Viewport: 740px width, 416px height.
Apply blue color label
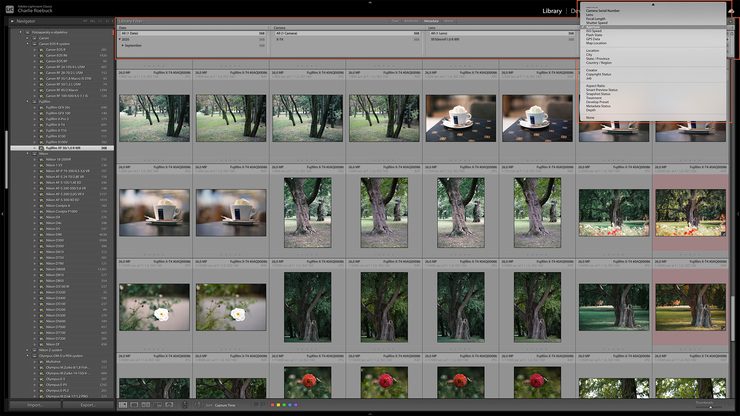click(x=290, y=405)
